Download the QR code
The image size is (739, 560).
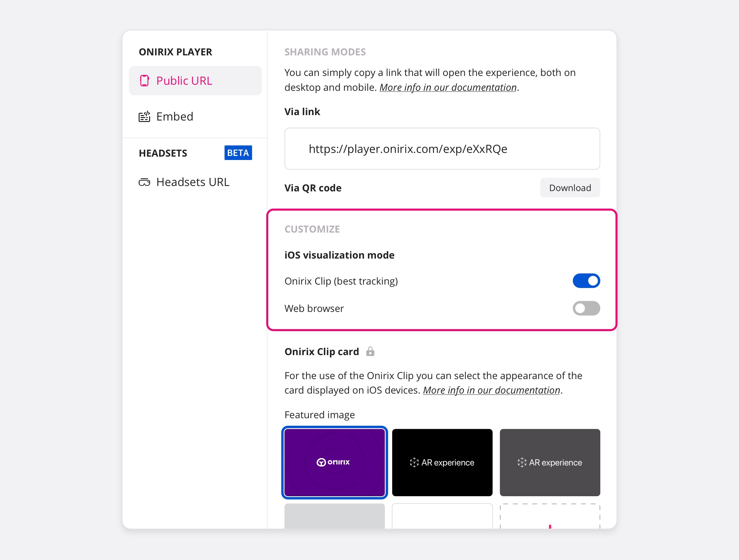click(x=570, y=188)
